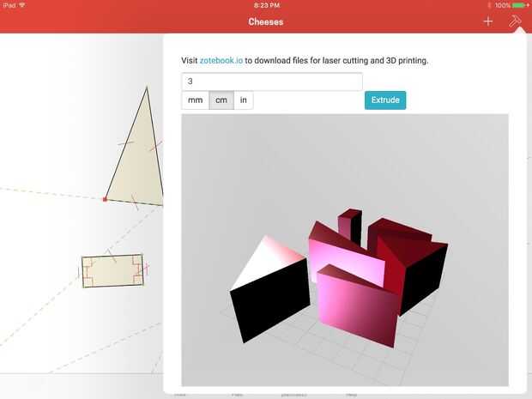Select the red vertex point on triangle

coord(105,199)
